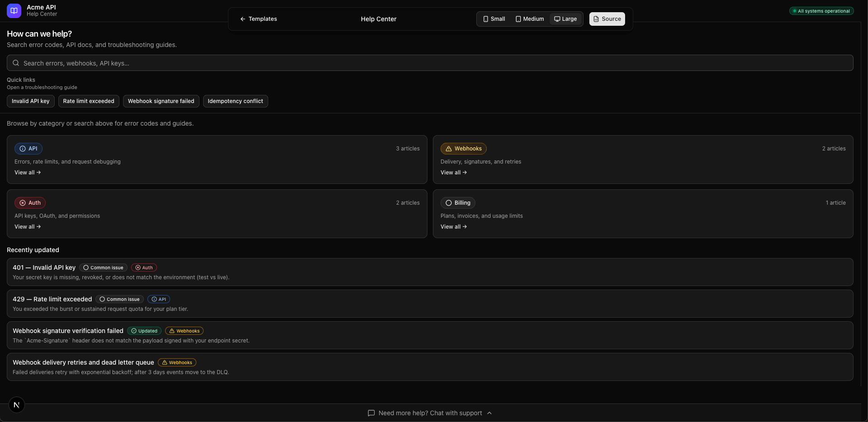The height and width of the screenshot is (422, 868).
Task: Click the Auth tag on the 401 article
Action: (144, 267)
